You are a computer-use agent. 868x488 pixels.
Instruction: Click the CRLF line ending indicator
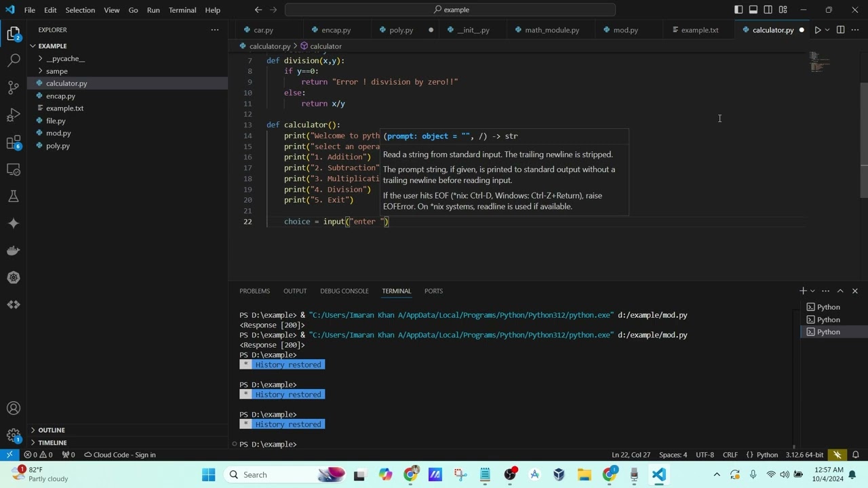(730, 455)
